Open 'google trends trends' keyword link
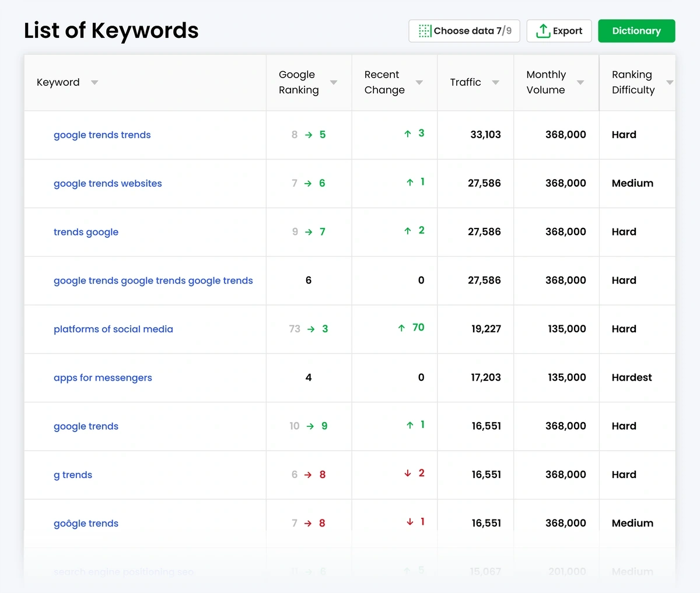Image resolution: width=700 pixels, height=593 pixels. (x=102, y=135)
